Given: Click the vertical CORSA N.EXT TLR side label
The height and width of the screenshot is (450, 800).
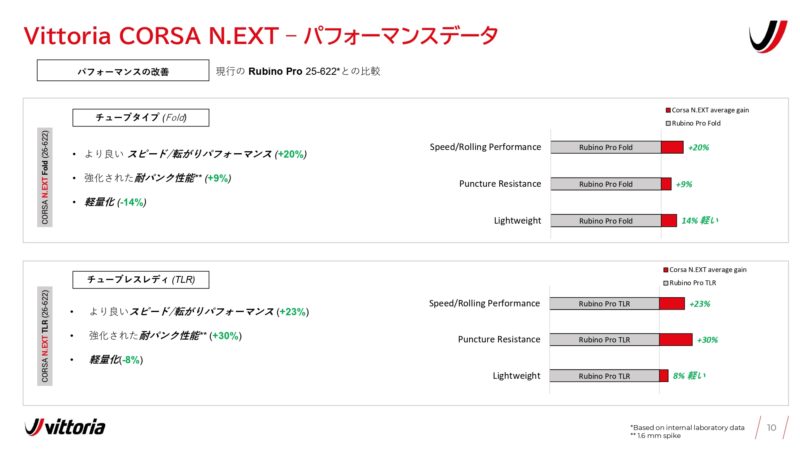Looking at the screenshot, I should click(x=46, y=337).
